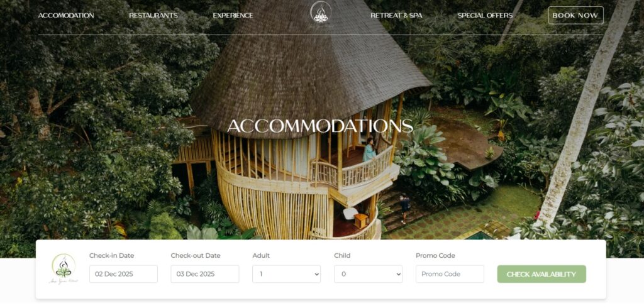This screenshot has height=308, width=644.
Task: Click the Check Availability button
Action: point(541,274)
